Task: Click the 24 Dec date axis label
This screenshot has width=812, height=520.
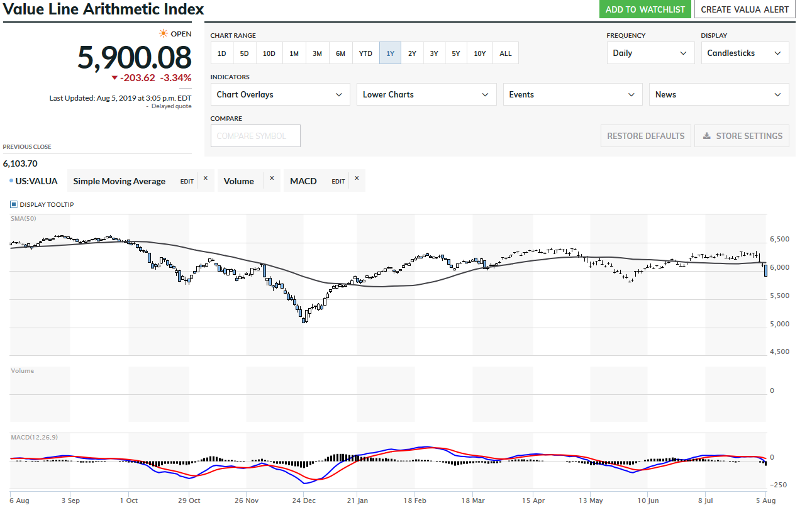Action: [304, 501]
